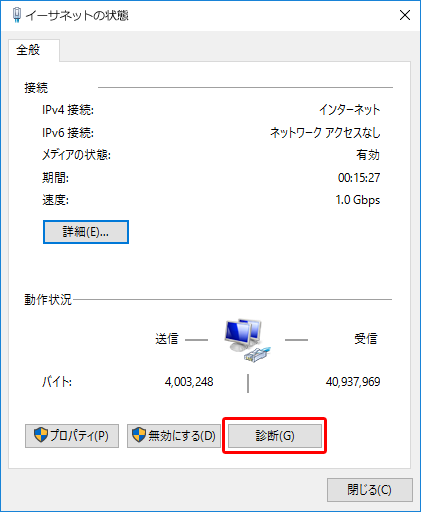Click the メディアの状態 label
Screen dimensions: 421x512
coord(76,155)
